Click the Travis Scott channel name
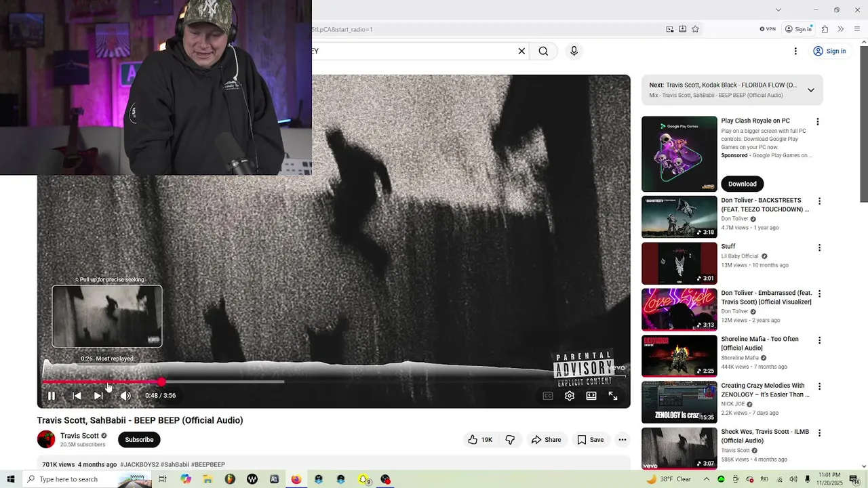The width and height of the screenshot is (868, 488). (x=79, y=436)
